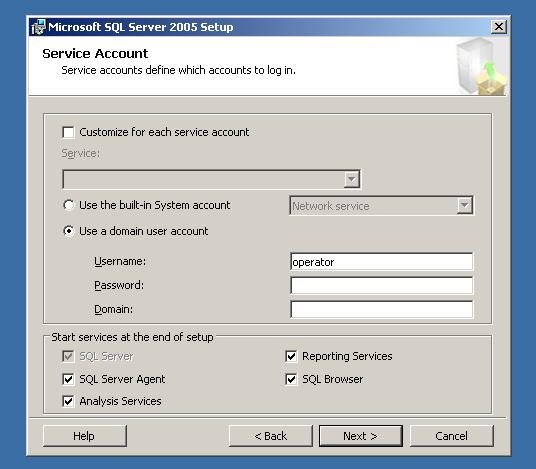
Task: Close the SQL Server 2005 Setup dialog
Action: [x=498, y=26]
